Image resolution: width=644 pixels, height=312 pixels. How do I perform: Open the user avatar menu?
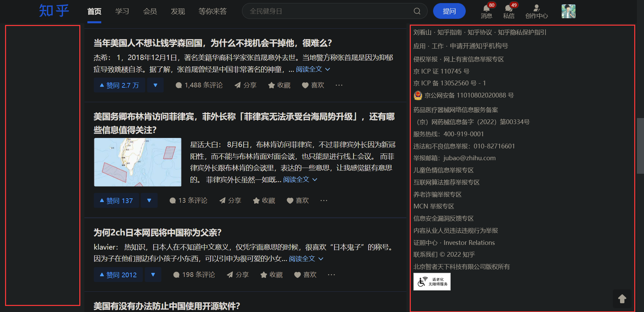click(x=568, y=11)
